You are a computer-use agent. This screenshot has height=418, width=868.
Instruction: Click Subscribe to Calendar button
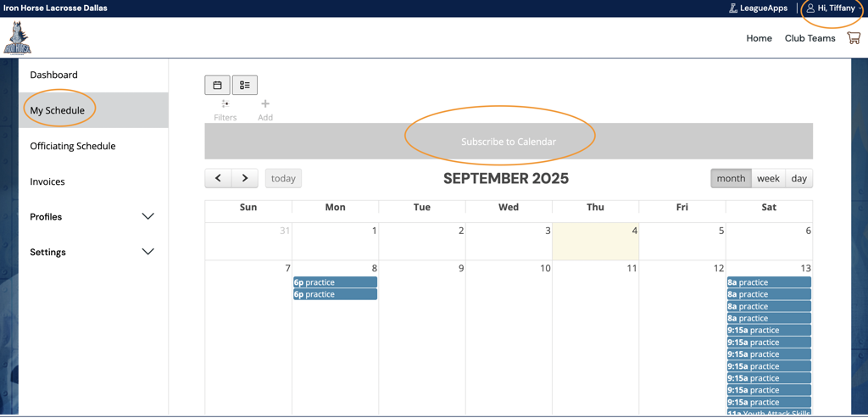point(509,142)
